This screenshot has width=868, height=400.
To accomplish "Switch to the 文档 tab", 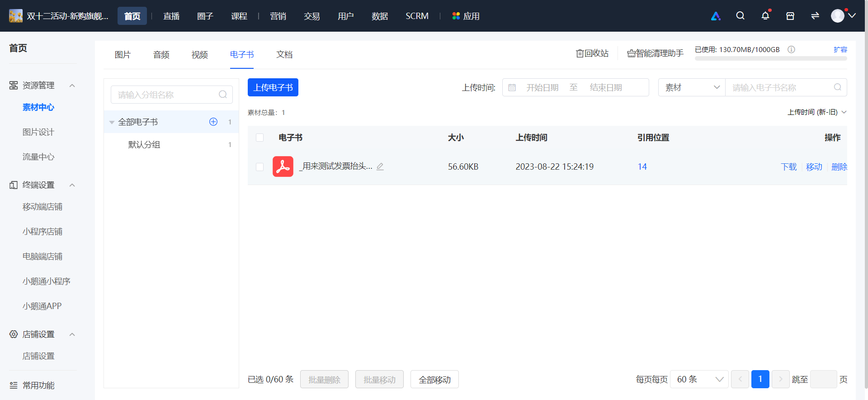I will pyautogui.click(x=284, y=55).
